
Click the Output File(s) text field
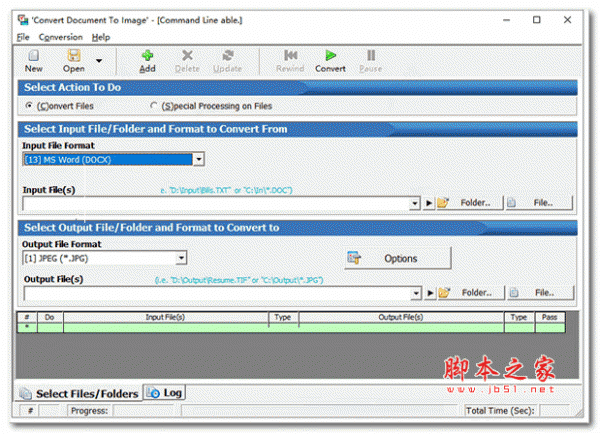point(217,294)
